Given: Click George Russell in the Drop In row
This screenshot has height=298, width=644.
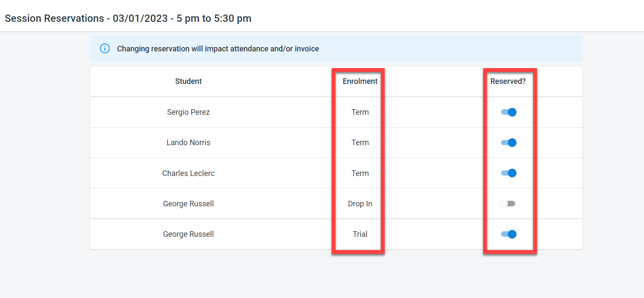Looking at the screenshot, I should pos(188,204).
